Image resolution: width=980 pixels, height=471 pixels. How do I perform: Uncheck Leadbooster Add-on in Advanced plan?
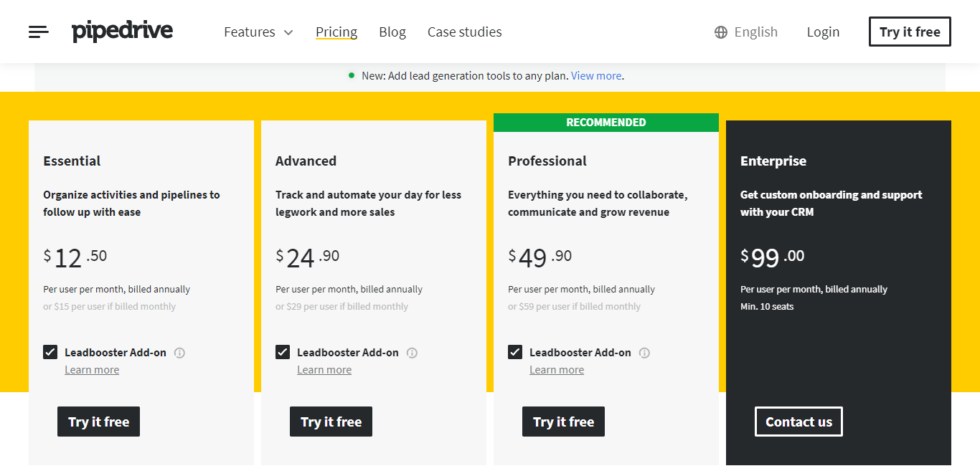pos(283,352)
